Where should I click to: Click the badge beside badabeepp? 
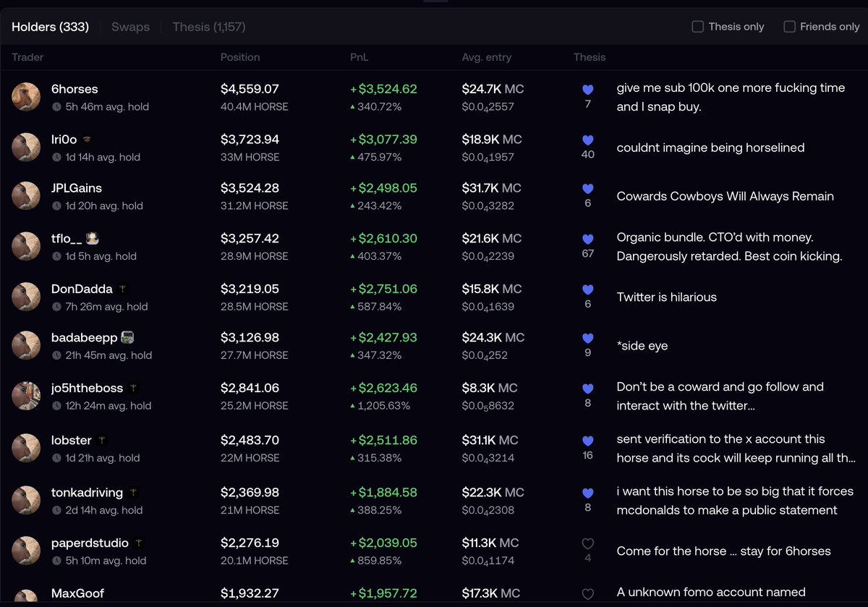(x=127, y=337)
